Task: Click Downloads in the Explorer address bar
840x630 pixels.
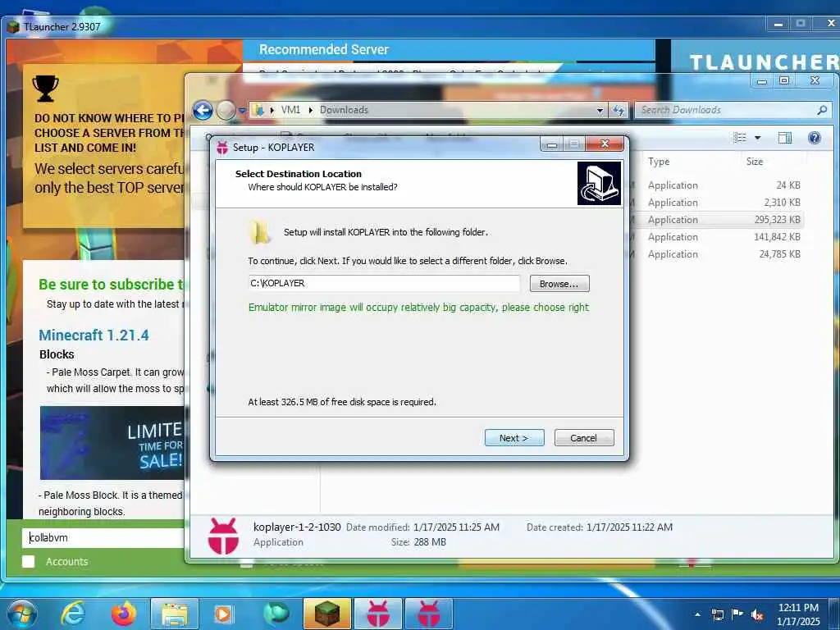Action: [x=344, y=110]
